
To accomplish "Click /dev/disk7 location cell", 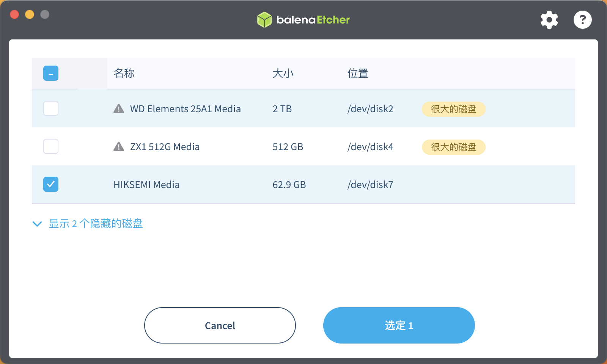I will (x=370, y=185).
